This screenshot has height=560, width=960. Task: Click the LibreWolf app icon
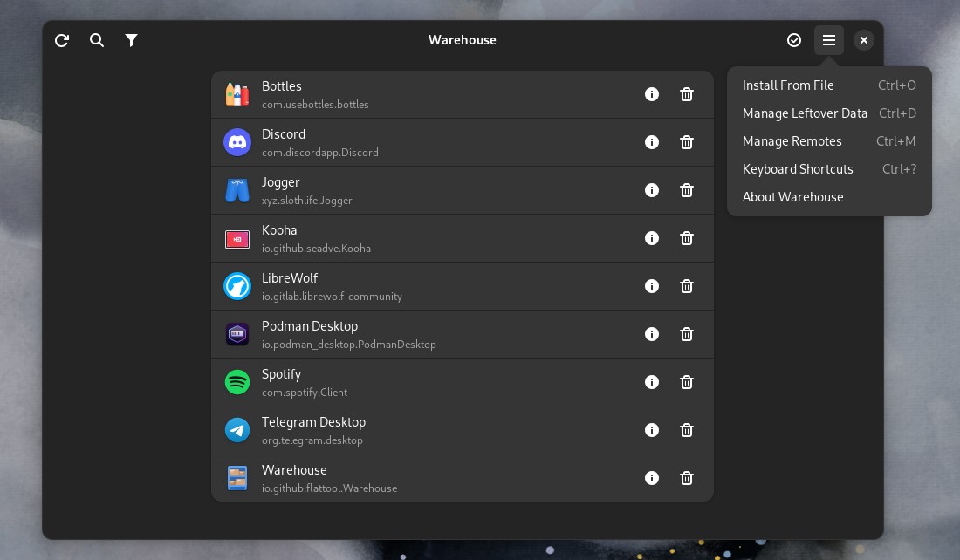point(237,286)
